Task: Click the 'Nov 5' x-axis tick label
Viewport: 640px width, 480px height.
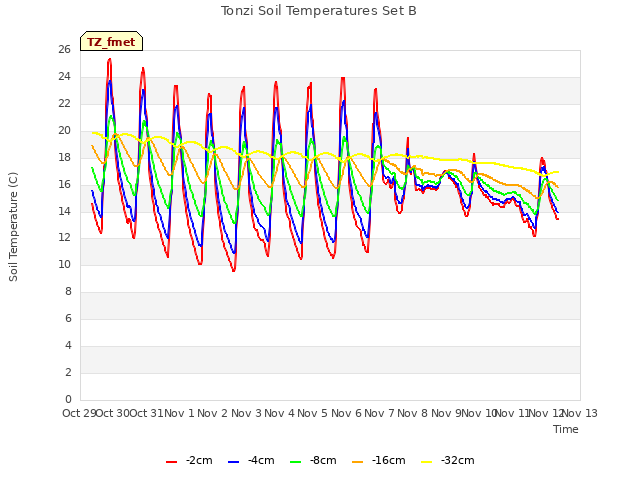Action: pos(313,413)
